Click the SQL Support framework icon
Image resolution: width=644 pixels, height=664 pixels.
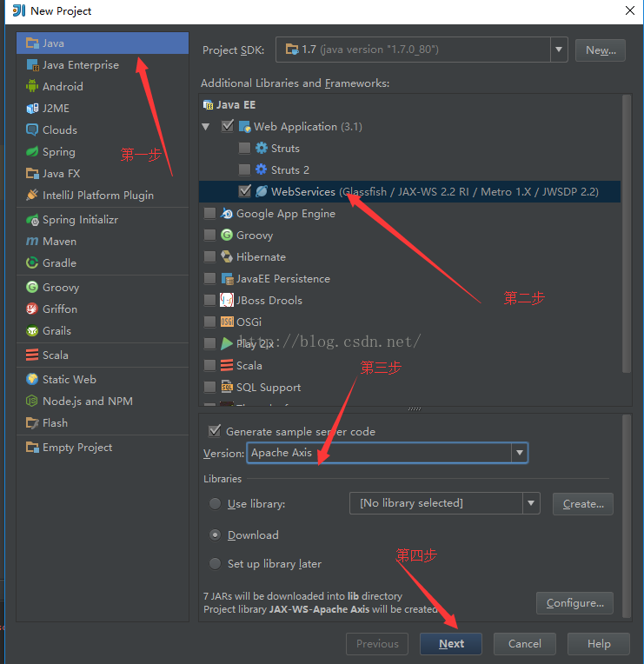pyautogui.click(x=227, y=387)
